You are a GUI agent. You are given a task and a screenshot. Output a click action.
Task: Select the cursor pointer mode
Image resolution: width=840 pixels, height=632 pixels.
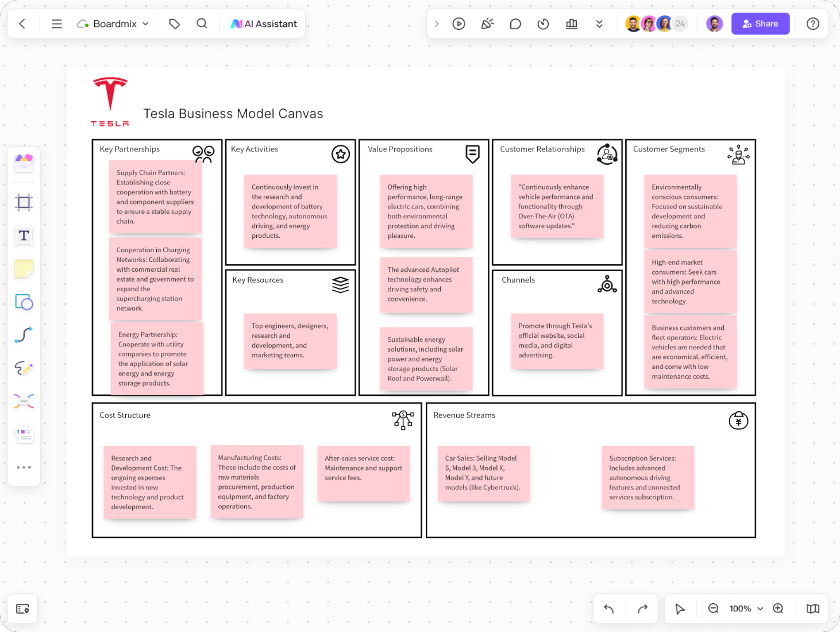click(x=680, y=608)
